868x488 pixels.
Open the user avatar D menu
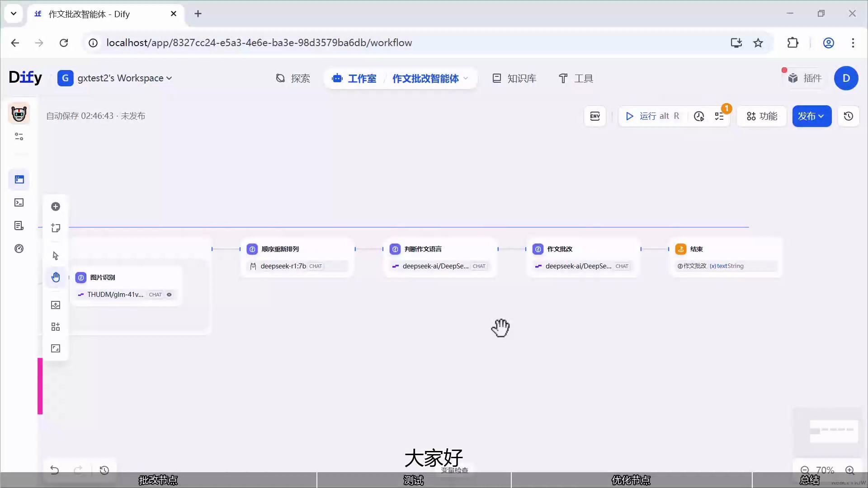click(x=846, y=78)
